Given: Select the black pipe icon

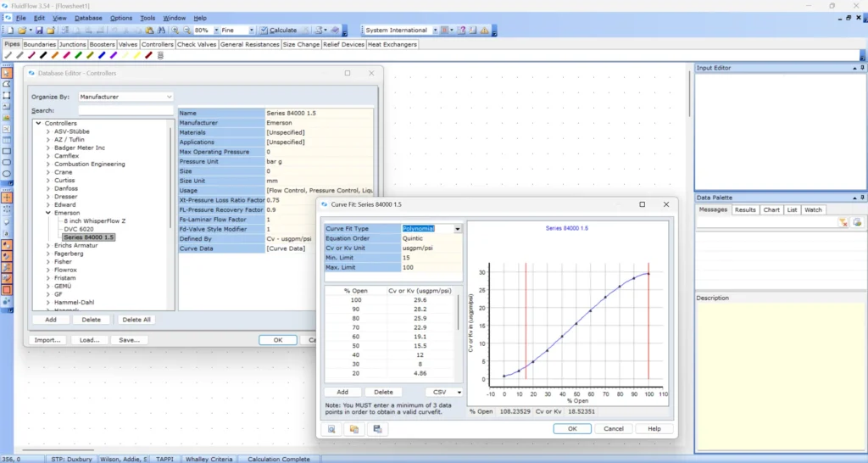Looking at the screenshot, I should point(43,55).
